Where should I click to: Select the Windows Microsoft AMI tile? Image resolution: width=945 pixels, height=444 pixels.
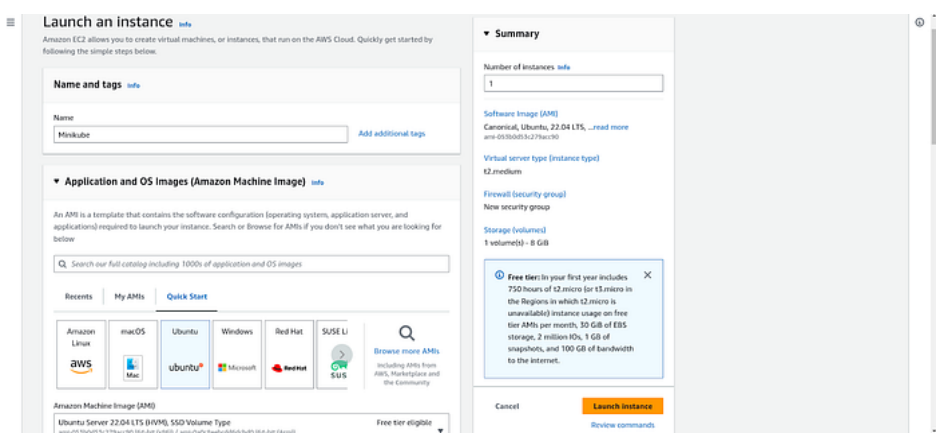(x=237, y=354)
